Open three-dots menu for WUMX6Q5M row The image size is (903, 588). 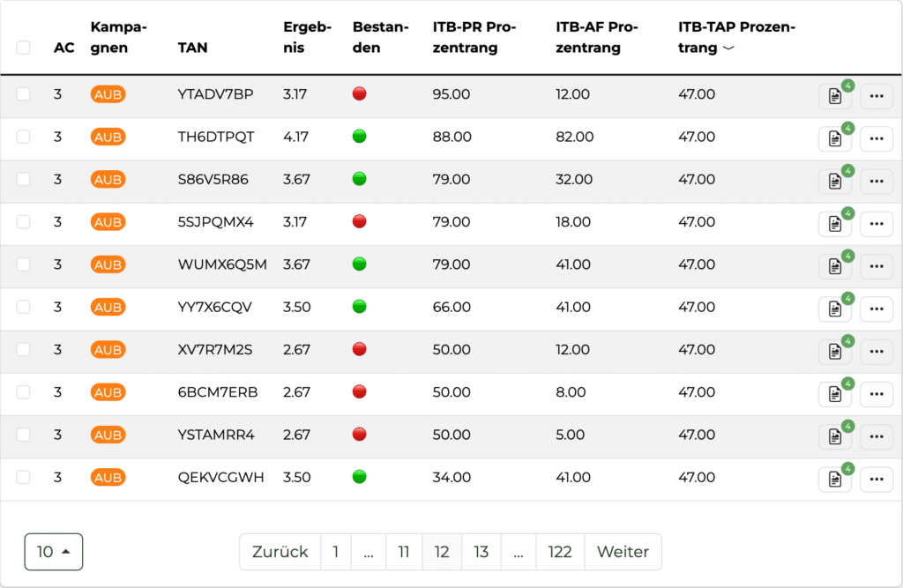(x=877, y=266)
